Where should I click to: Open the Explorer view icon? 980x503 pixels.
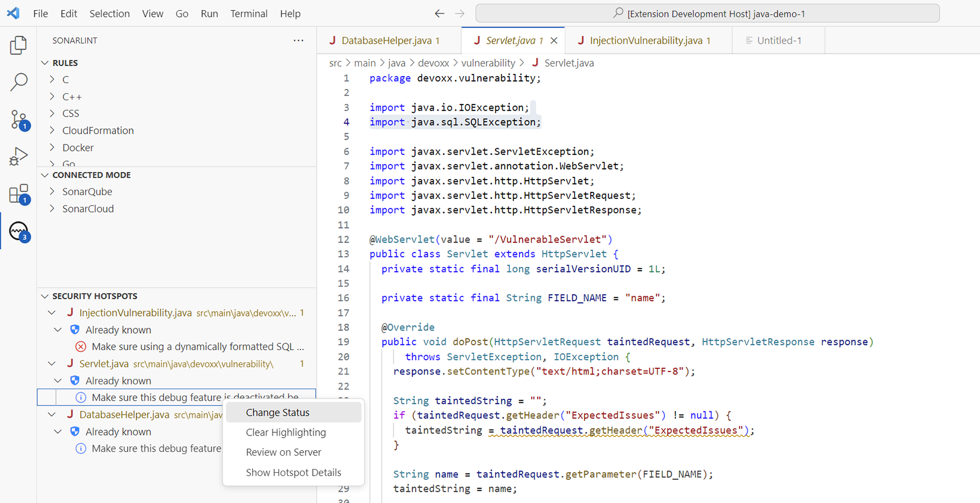tap(18, 45)
